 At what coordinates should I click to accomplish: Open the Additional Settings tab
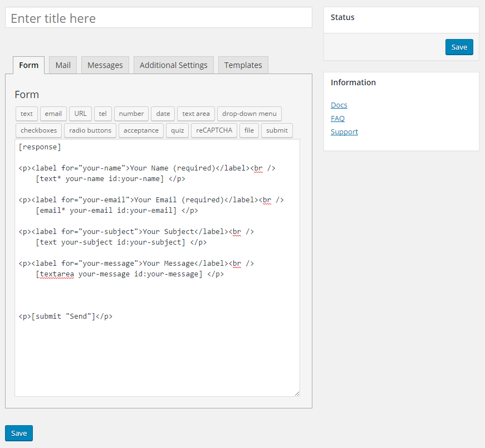coord(174,65)
